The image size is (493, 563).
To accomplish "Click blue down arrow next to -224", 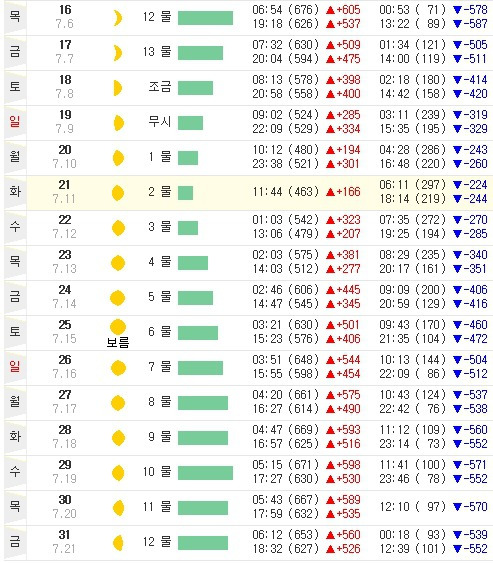I will coord(457,185).
